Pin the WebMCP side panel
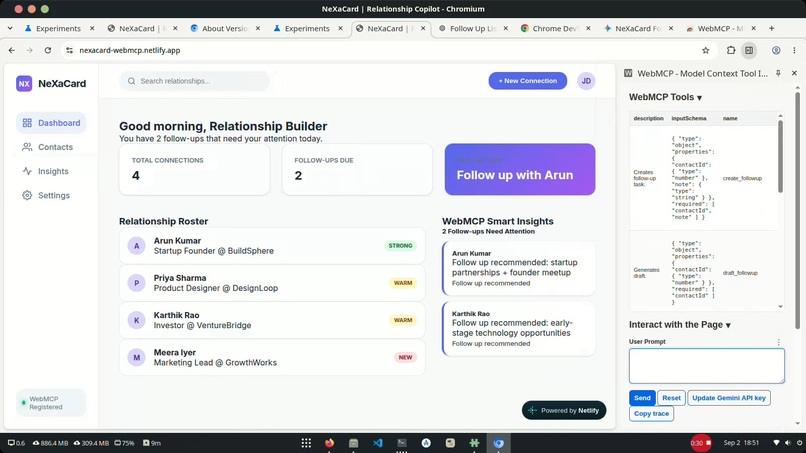The width and height of the screenshot is (806, 453). (778, 74)
